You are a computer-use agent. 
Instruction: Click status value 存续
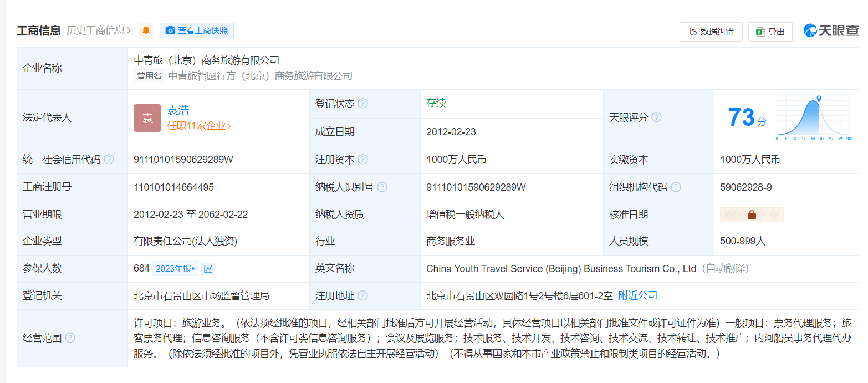(436, 103)
